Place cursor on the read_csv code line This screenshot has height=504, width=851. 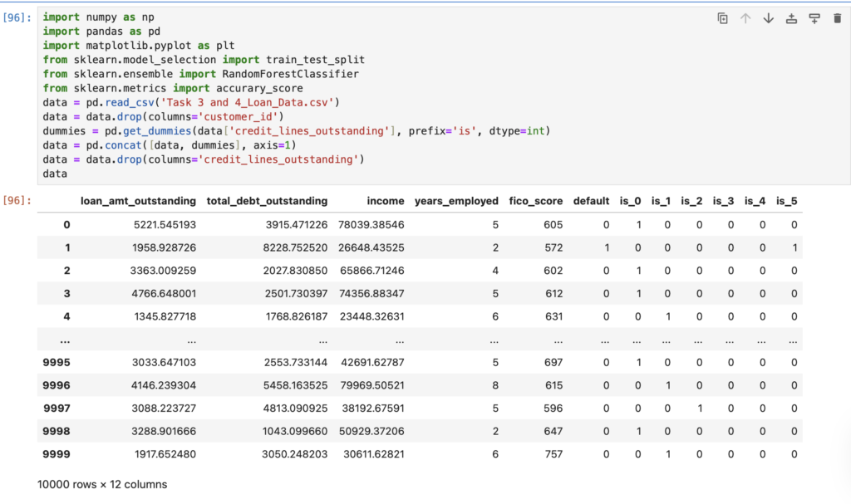[191, 102]
